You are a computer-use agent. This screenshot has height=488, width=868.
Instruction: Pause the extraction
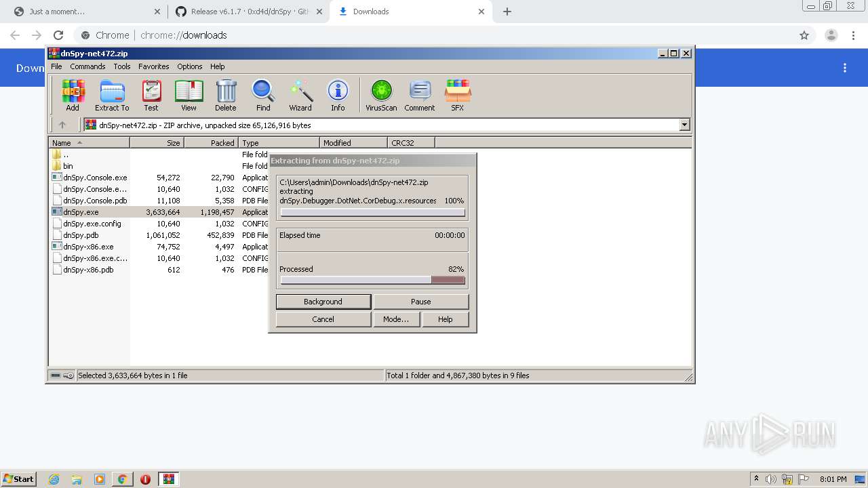pyautogui.click(x=421, y=302)
